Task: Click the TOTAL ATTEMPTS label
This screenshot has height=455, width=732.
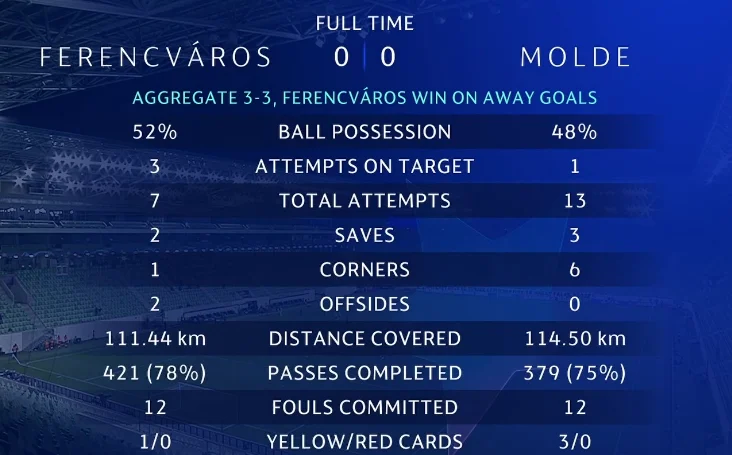Action: coord(365,201)
